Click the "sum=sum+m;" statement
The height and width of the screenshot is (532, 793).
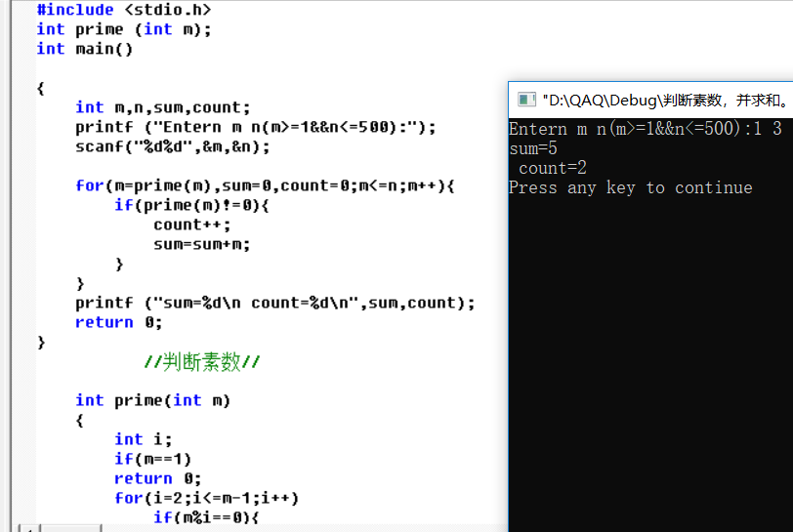coord(202,244)
